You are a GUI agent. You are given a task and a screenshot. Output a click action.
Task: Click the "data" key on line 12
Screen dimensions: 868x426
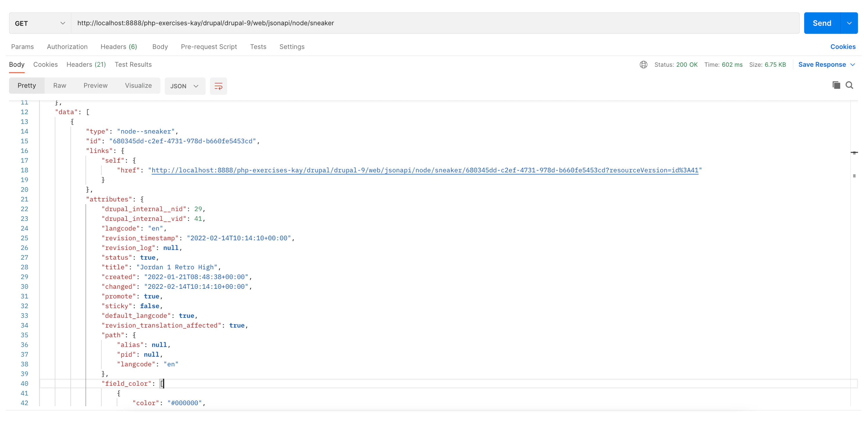click(x=66, y=112)
